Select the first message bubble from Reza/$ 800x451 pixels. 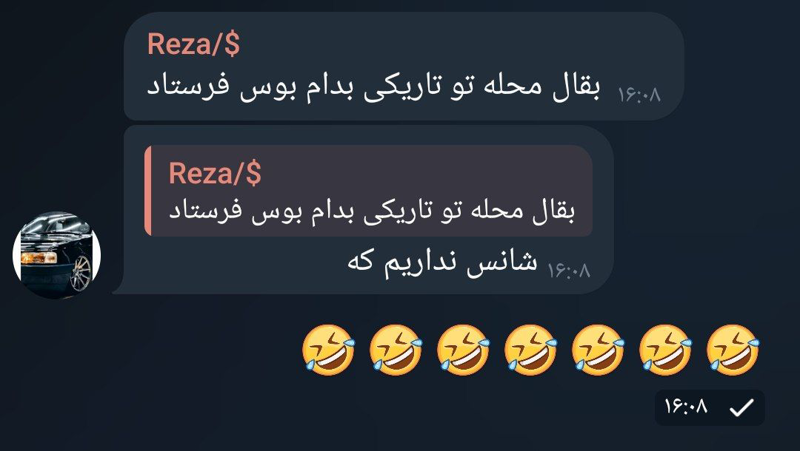tap(404, 66)
